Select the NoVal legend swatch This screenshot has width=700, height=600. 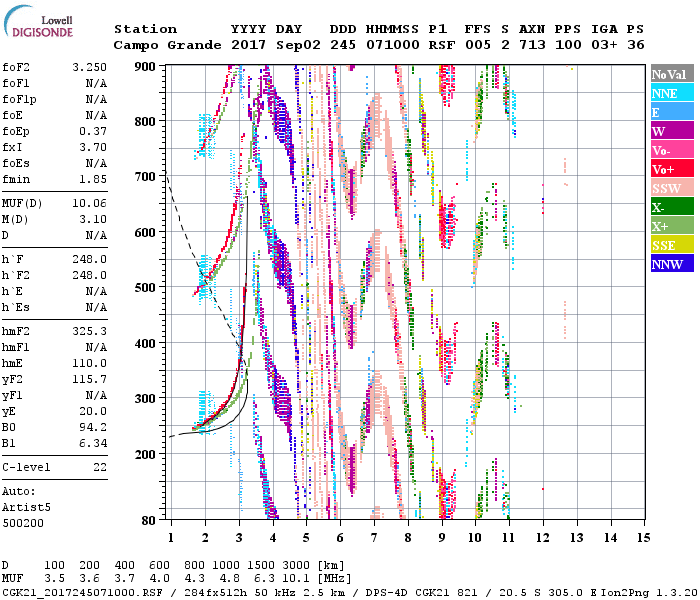point(668,75)
